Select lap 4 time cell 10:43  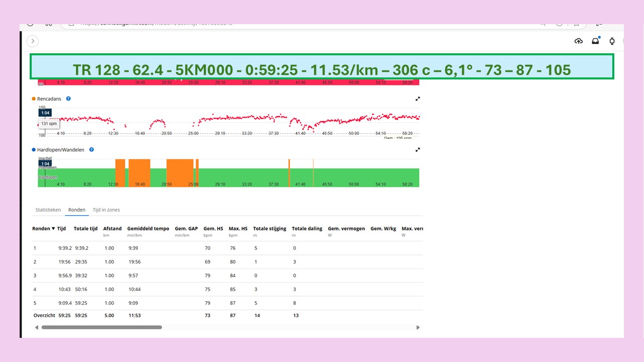pos(64,289)
